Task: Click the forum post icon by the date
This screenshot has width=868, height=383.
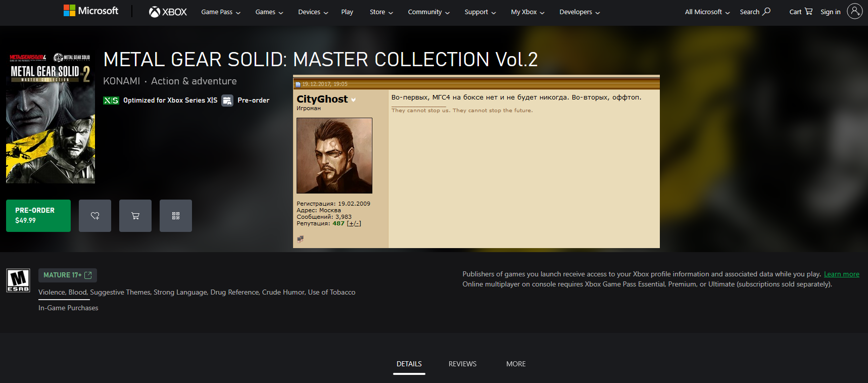Action: tap(298, 84)
